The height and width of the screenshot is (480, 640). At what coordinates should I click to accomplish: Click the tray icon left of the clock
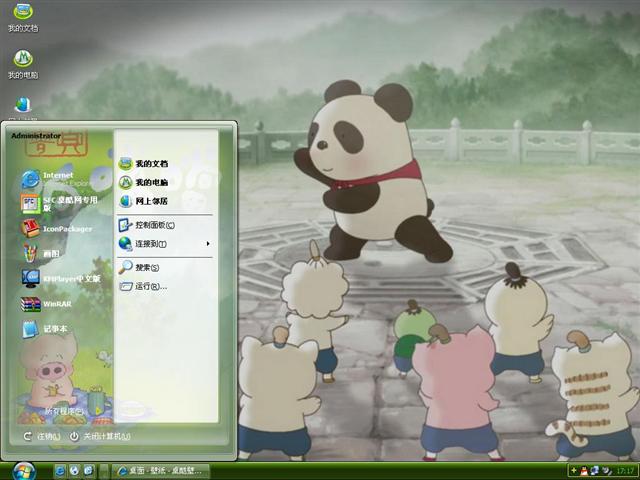click(x=607, y=471)
